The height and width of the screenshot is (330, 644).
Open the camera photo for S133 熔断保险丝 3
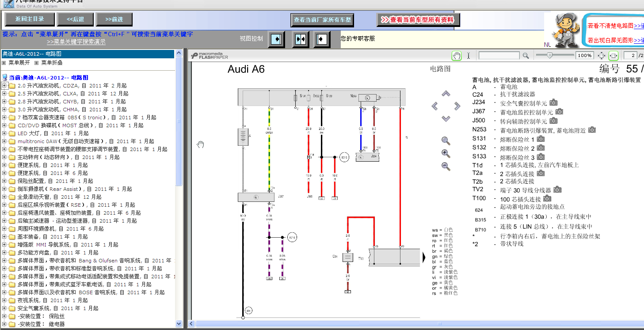(x=541, y=156)
